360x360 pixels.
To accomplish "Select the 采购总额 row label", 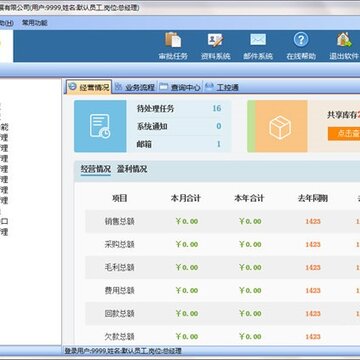I will tap(119, 244).
